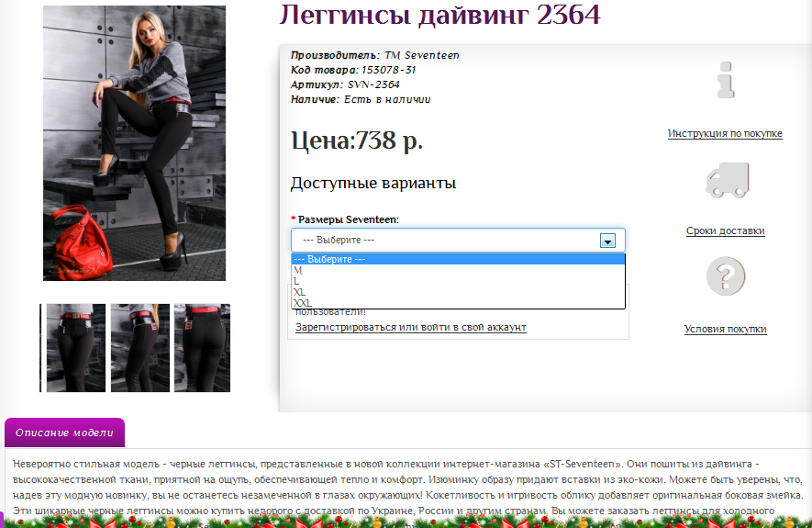Screen dimensions: 812x528
Task: Open the Условия покупки link
Action: click(x=725, y=329)
